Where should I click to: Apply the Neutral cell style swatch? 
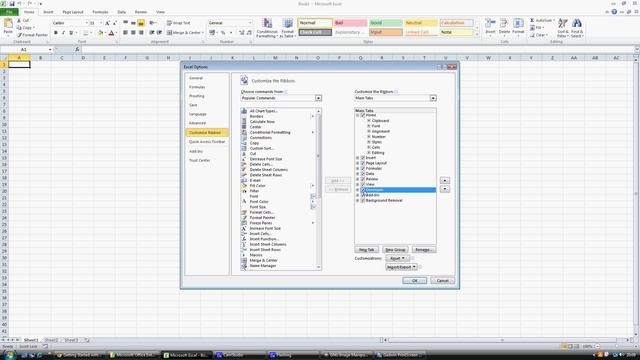tap(421, 23)
